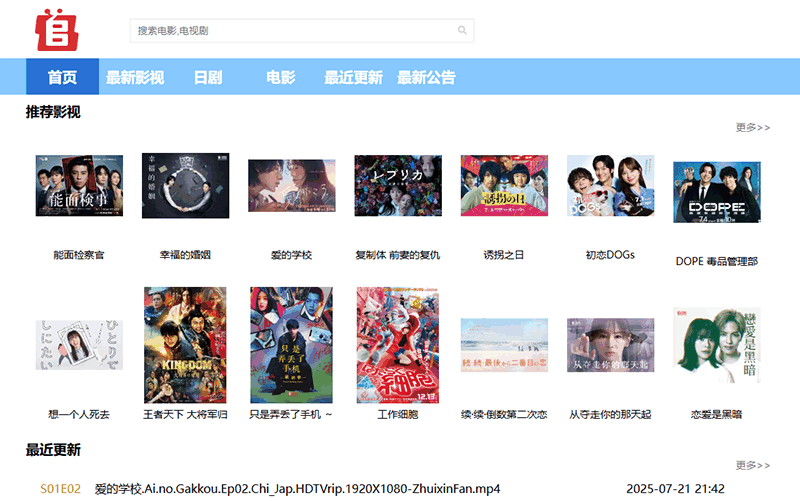Click the 复制体 前妻的复仇 title
800x501 pixels.
[x=398, y=255]
